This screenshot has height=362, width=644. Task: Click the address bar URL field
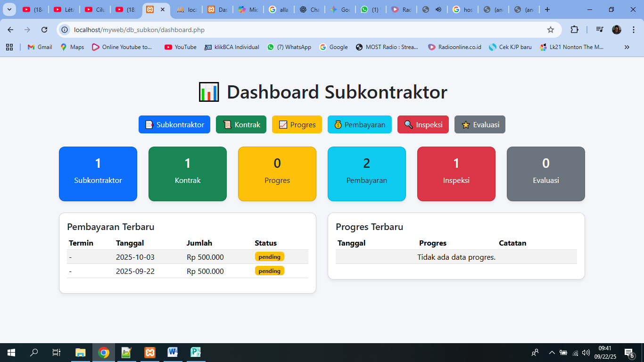tap(302, 30)
